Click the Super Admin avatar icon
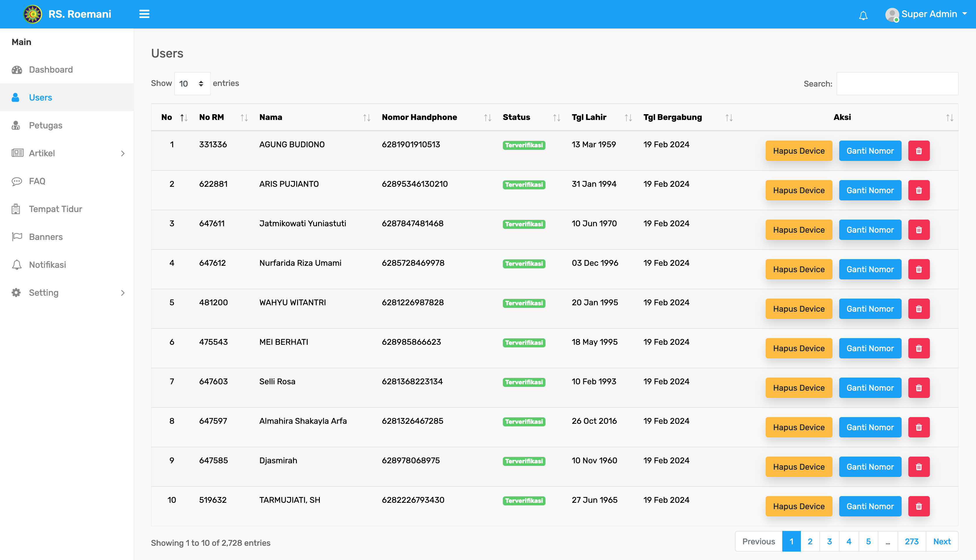 click(x=892, y=15)
